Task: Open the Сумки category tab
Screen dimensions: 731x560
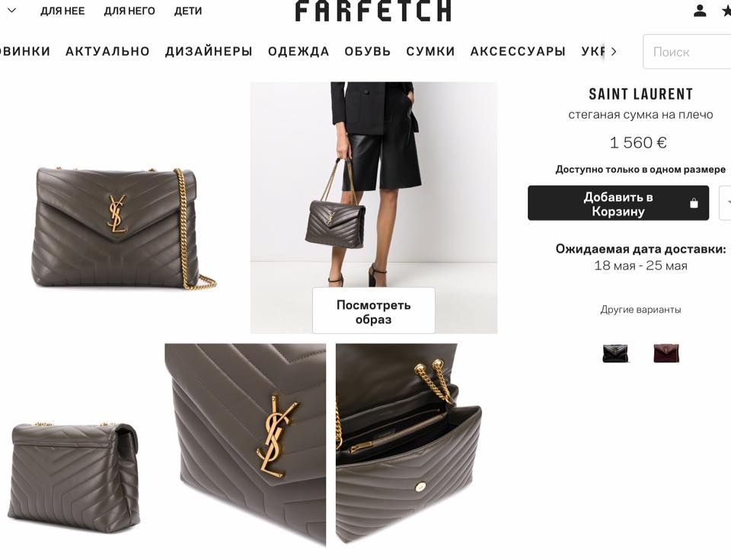Action: [430, 51]
